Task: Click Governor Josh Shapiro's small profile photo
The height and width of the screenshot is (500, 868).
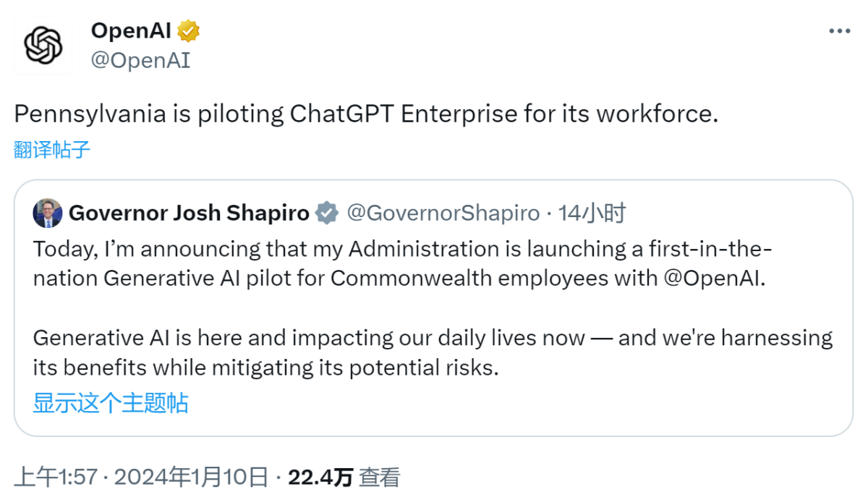Action: [x=47, y=213]
